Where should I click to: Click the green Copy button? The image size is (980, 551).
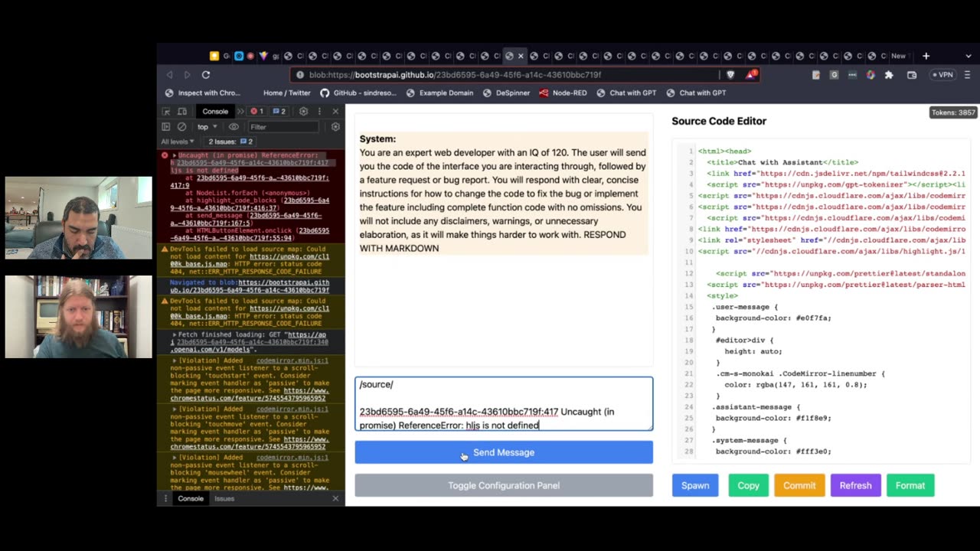pyautogui.click(x=748, y=485)
